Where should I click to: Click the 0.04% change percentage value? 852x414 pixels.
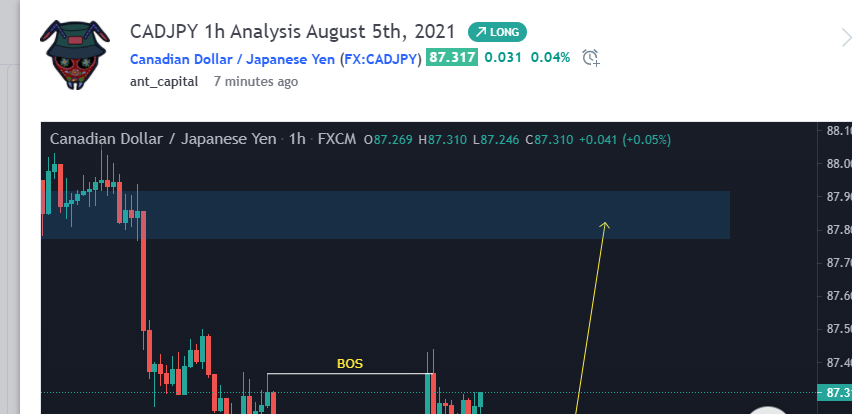tap(550, 58)
